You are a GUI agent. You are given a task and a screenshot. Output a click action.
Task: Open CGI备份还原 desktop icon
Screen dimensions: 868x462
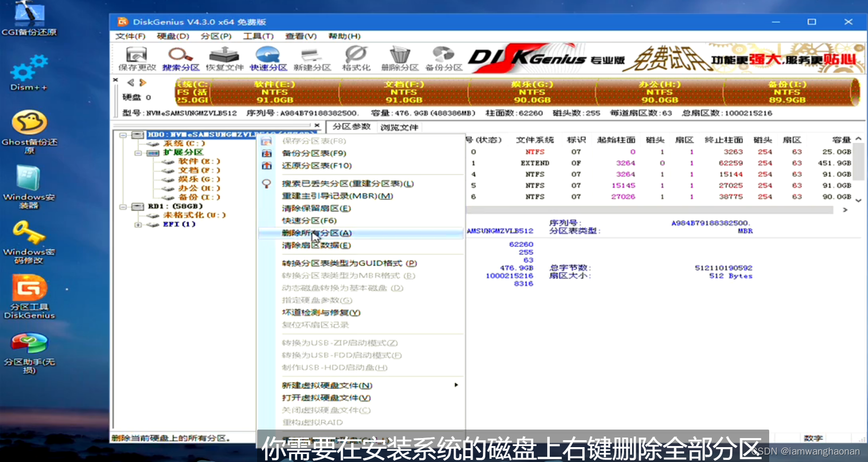pyautogui.click(x=29, y=19)
